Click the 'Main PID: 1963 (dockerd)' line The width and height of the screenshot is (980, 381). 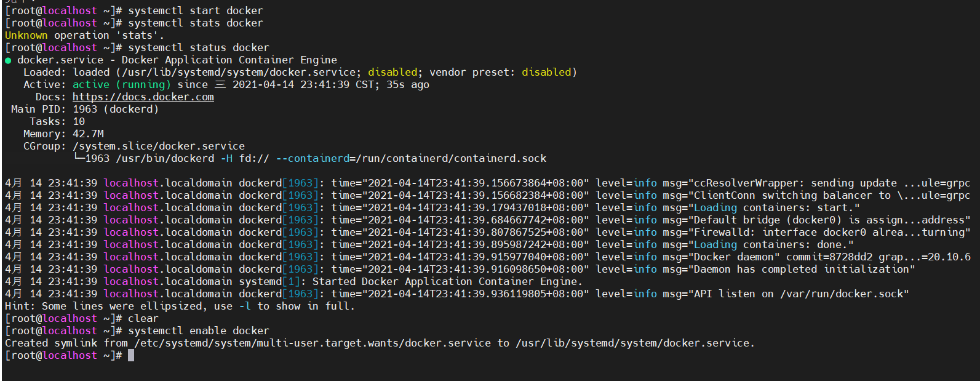(85, 109)
